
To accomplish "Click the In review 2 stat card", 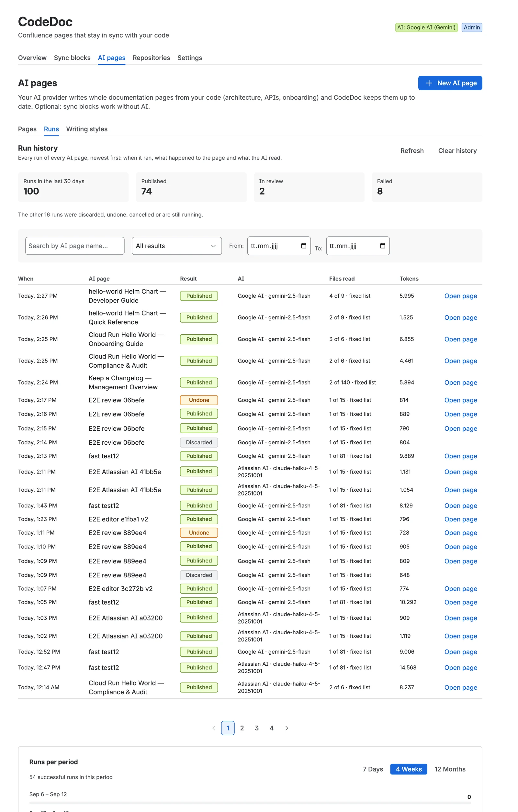I will tap(309, 187).
